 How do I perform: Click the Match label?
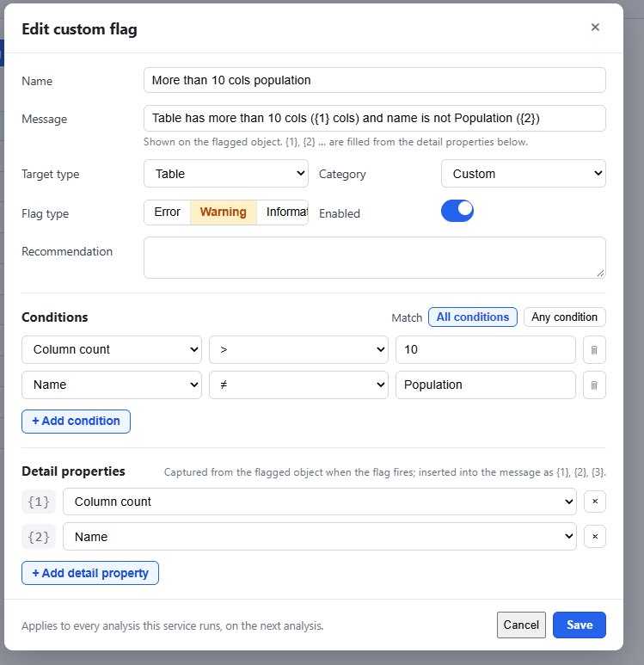pos(407,317)
